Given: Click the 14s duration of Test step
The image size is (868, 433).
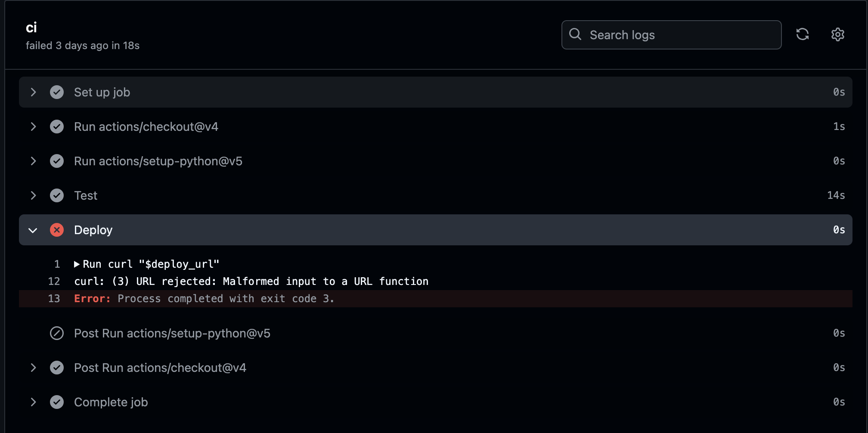Looking at the screenshot, I should pyautogui.click(x=836, y=195).
